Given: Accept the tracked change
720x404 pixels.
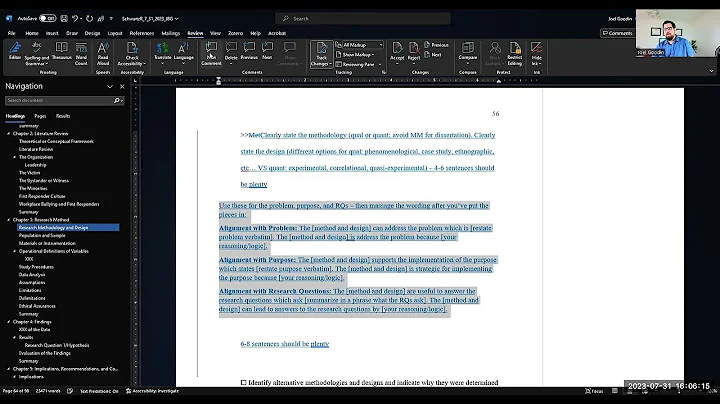Looking at the screenshot, I should point(397,53).
